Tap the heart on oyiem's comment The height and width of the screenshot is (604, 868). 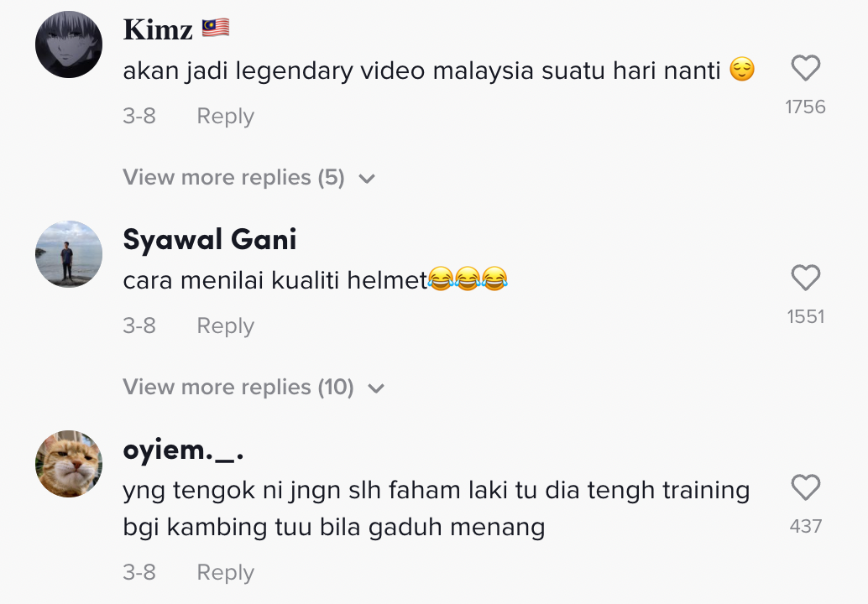pyautogui.click(x=805, y=487)
